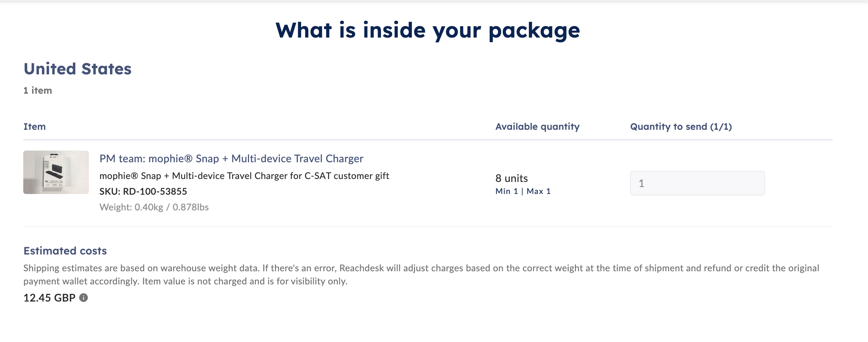Click the '8 units' available quantity value
The image size is (868, 342).
(x=512, y=178)
